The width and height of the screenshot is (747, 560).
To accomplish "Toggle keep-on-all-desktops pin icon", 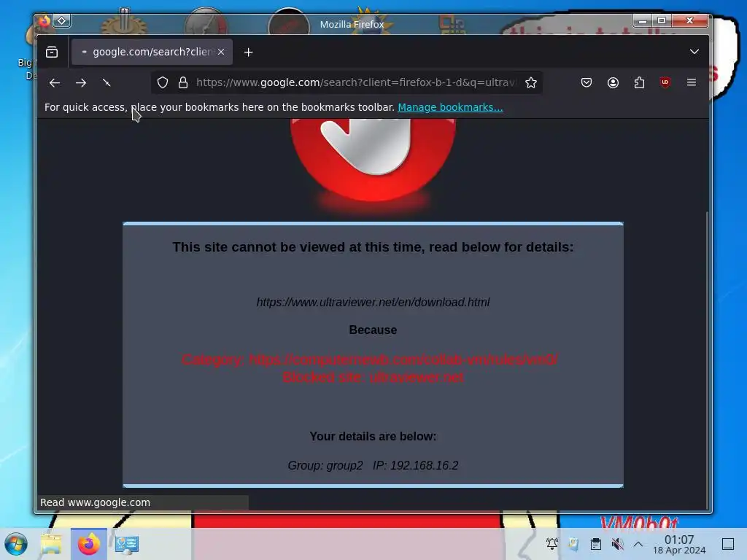I will [62, 20].
